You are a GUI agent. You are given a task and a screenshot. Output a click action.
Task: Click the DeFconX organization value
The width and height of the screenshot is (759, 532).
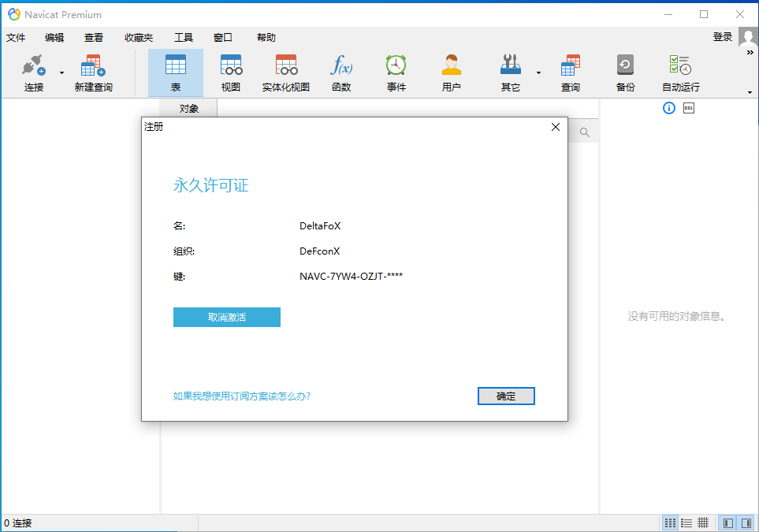319,251
